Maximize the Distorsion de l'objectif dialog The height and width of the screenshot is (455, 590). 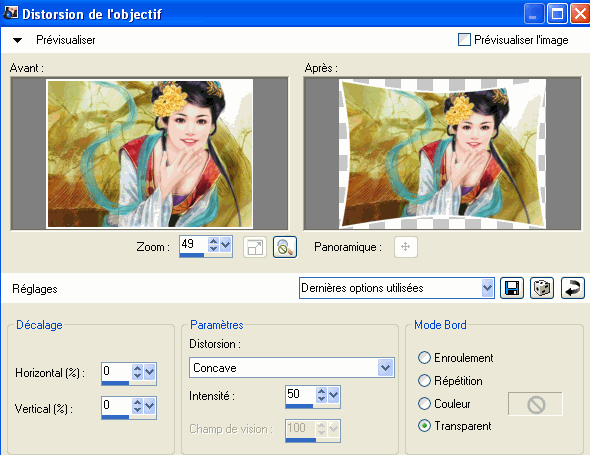pyautogui.click(x=557, y=14)
